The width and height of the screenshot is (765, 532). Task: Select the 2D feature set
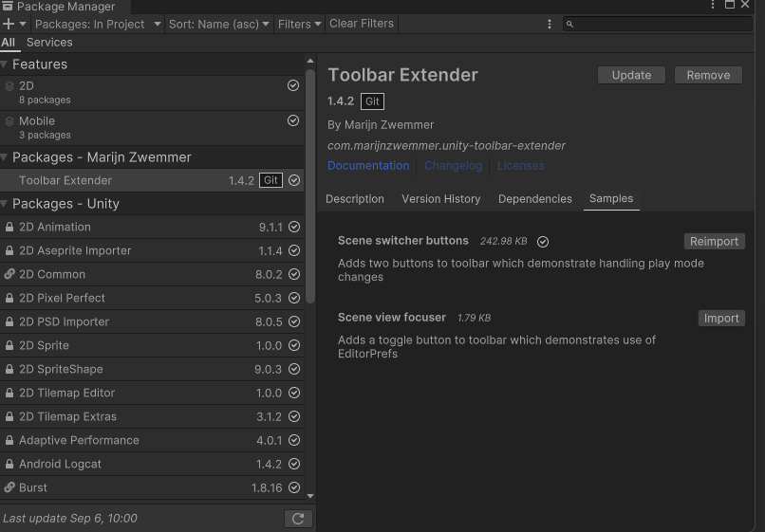[x=152, y=93]
